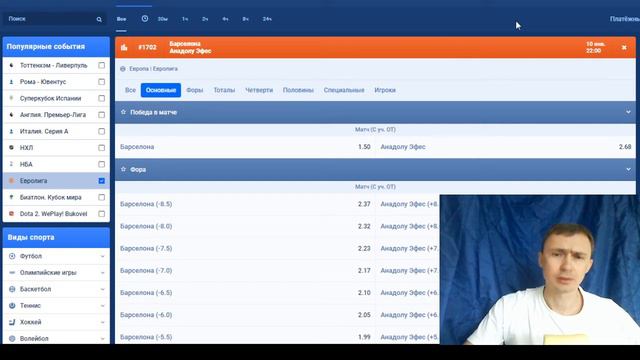Expand the Теннис sport list
The image size is (640, 360).
tap(102, 306)
